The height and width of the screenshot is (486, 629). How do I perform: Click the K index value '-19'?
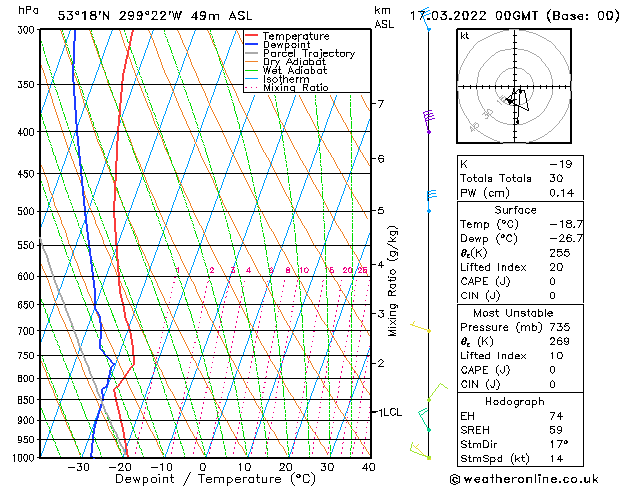tap(561, 164)
